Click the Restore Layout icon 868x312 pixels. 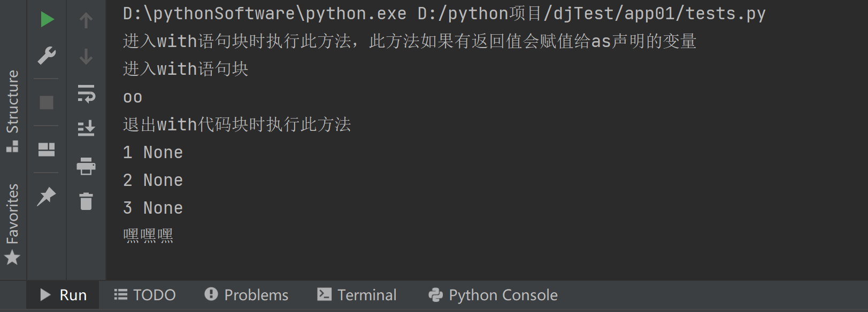point(47,150)
